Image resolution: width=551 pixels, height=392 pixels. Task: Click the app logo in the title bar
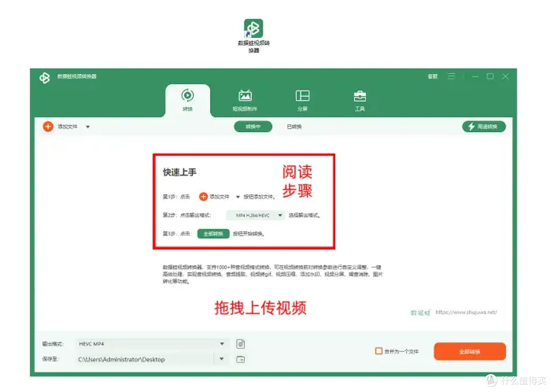(45, 78)
